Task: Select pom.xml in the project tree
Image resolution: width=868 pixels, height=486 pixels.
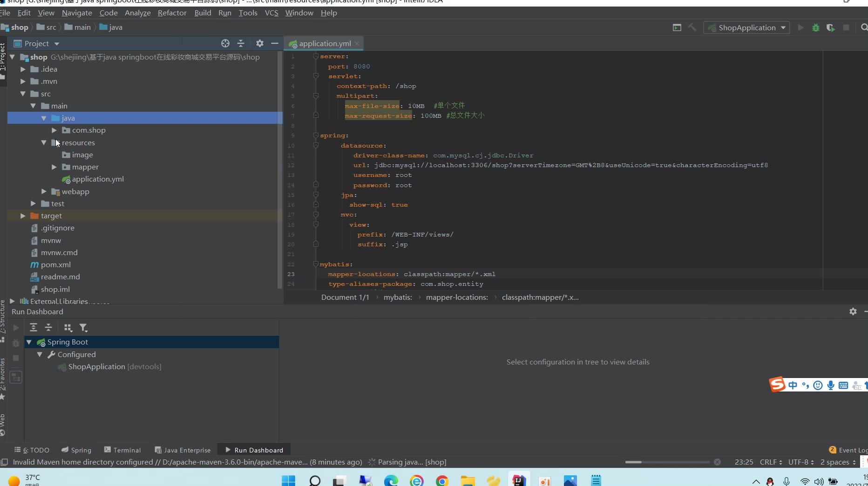Action: (55, 265)
